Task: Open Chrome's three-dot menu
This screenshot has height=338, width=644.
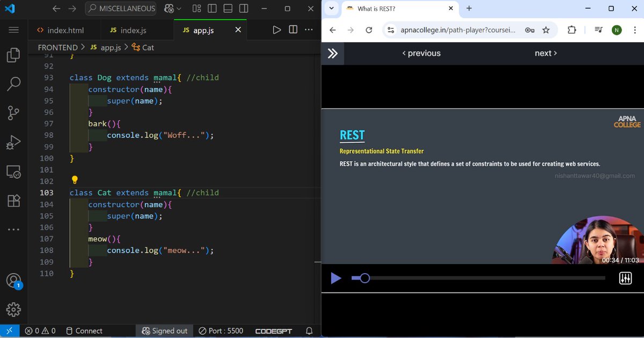Action: (634, 30)
